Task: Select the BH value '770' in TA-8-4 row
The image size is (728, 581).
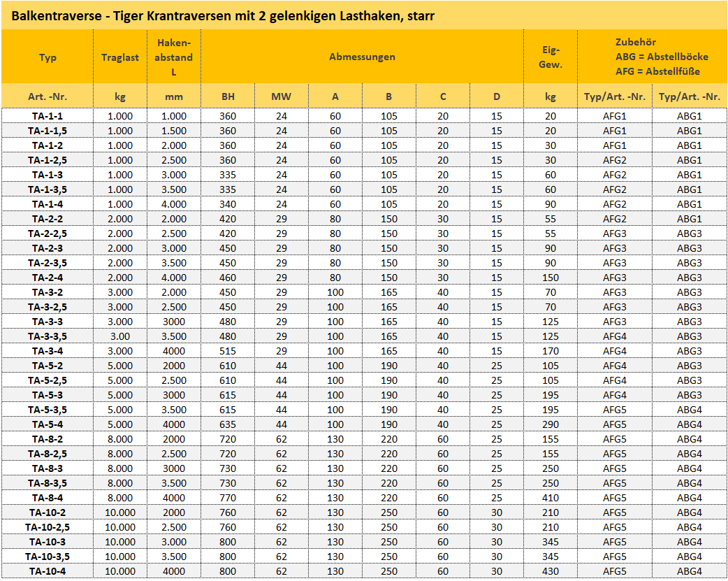Action: [228, 498]
